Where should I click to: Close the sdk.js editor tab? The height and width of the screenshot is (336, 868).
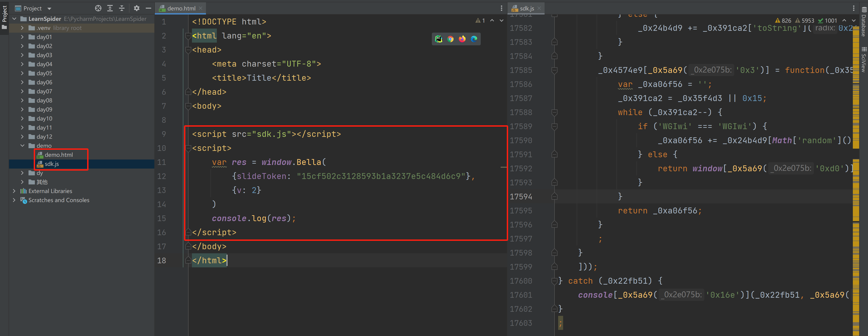(539, 8)
